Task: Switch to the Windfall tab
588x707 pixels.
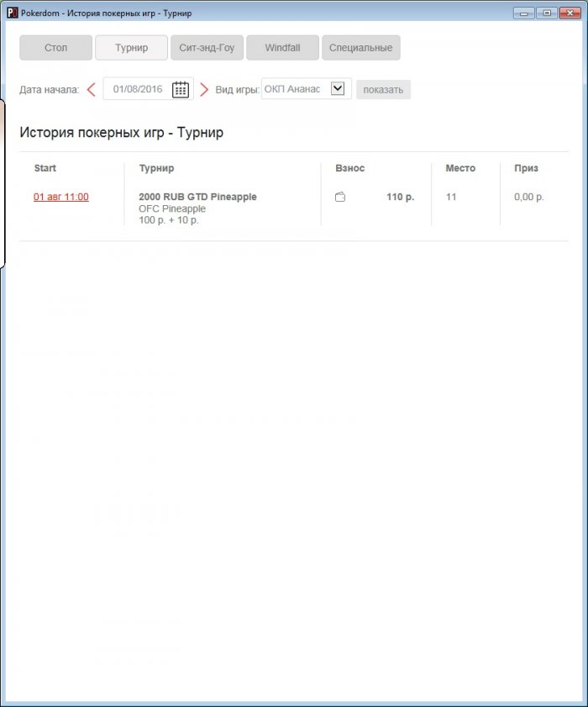Action: (x=282, y=48)
